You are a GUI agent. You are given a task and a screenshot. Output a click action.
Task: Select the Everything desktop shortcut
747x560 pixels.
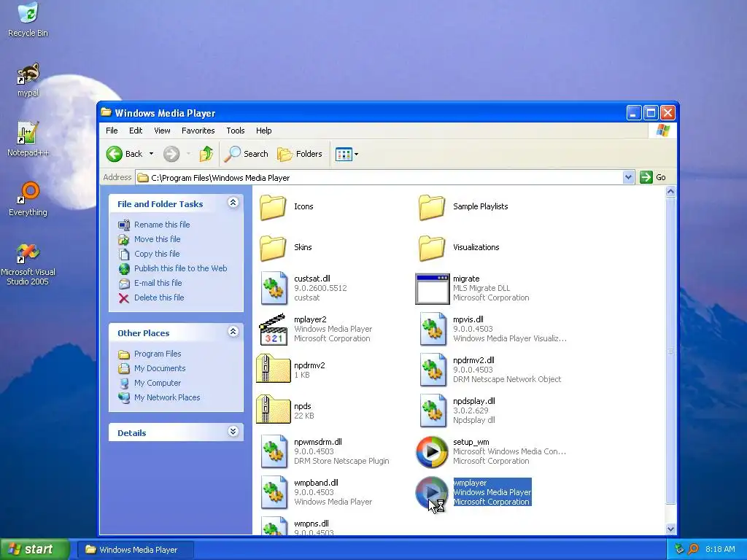[28, 199]
